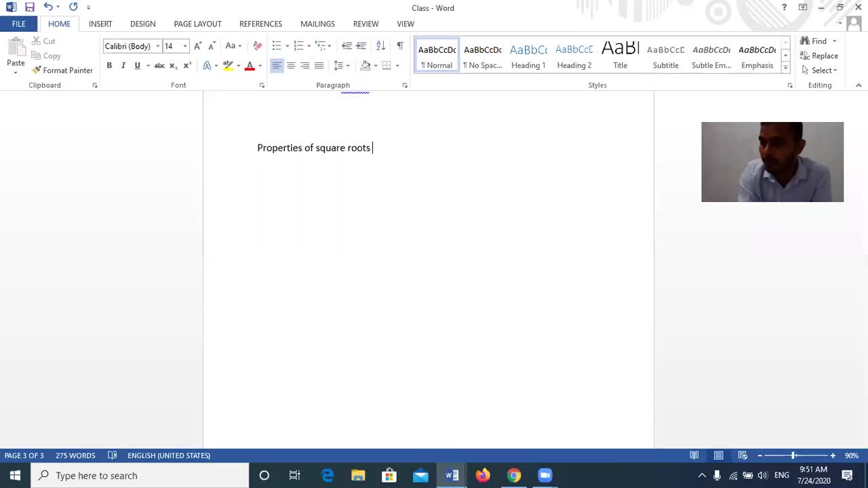Toggle underline formatting
This screenshot has height=488, width=868.
(x=137, y=66)
